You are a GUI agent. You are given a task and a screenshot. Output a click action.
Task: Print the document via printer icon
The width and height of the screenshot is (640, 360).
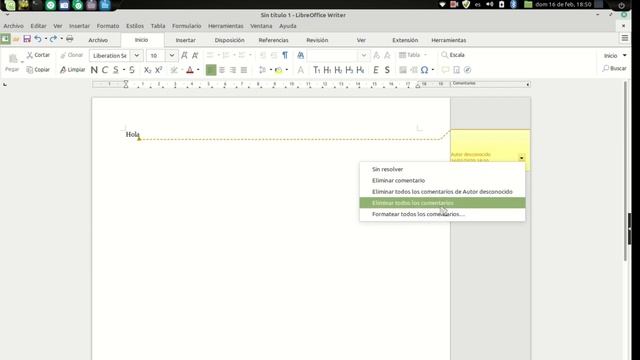tap(70, 39)
